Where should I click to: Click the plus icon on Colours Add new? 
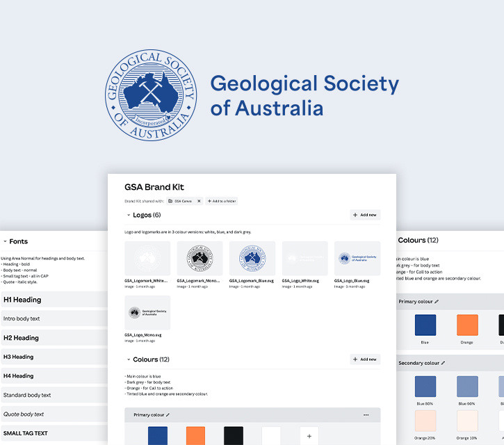point(355,359)
